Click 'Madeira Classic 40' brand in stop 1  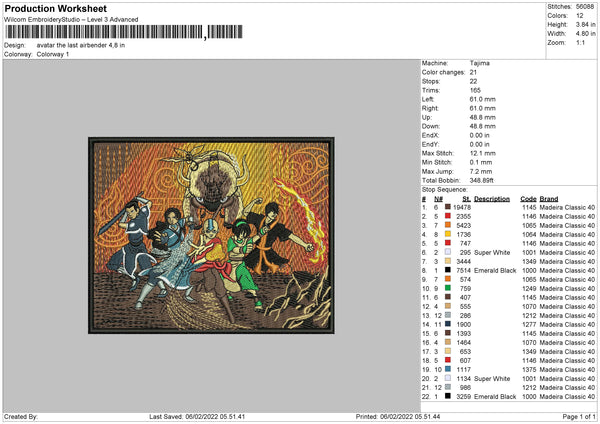pos(567,207)
